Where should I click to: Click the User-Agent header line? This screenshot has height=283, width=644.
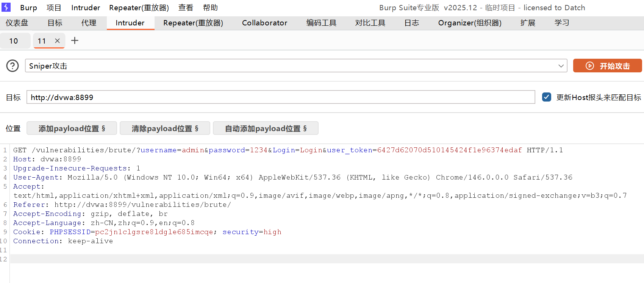coord(293,177)
